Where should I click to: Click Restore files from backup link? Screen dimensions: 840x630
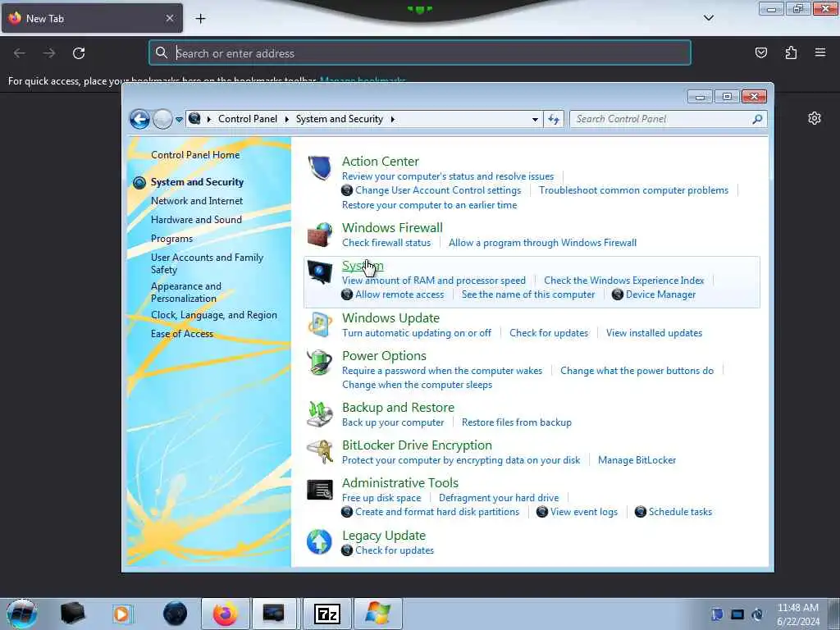tap(517, 422)
